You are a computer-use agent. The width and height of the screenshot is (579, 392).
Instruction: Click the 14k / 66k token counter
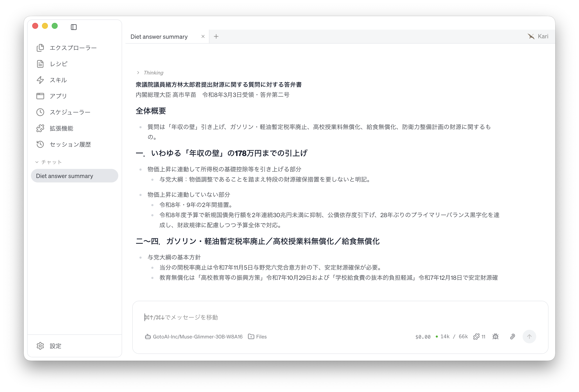point(451,337)
